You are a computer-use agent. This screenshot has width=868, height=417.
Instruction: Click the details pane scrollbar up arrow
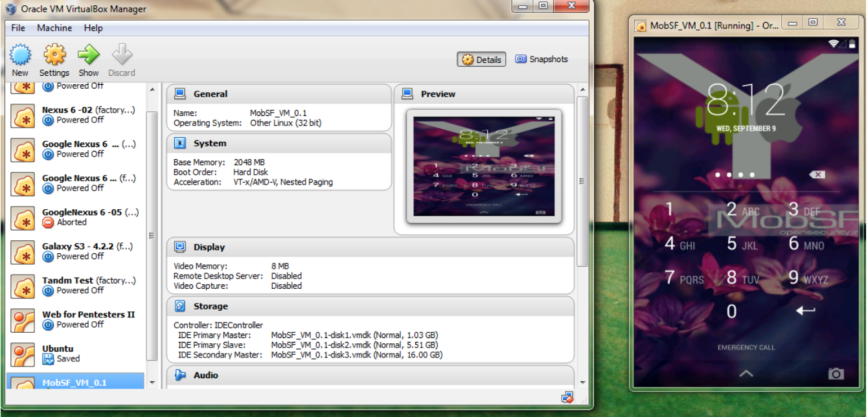coord(582,89)
